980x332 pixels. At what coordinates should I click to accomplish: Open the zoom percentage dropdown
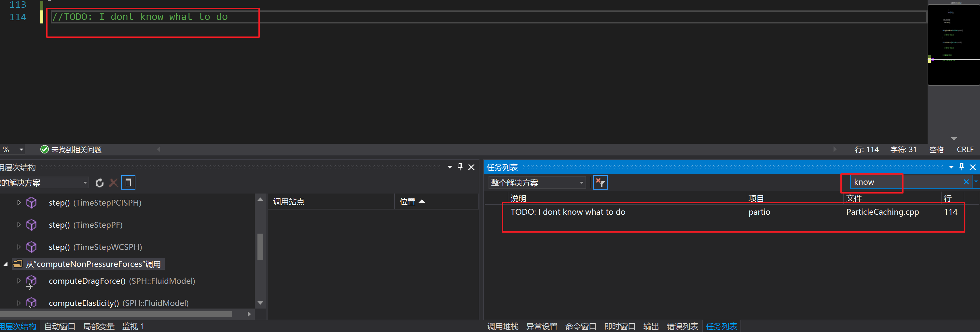21,150
